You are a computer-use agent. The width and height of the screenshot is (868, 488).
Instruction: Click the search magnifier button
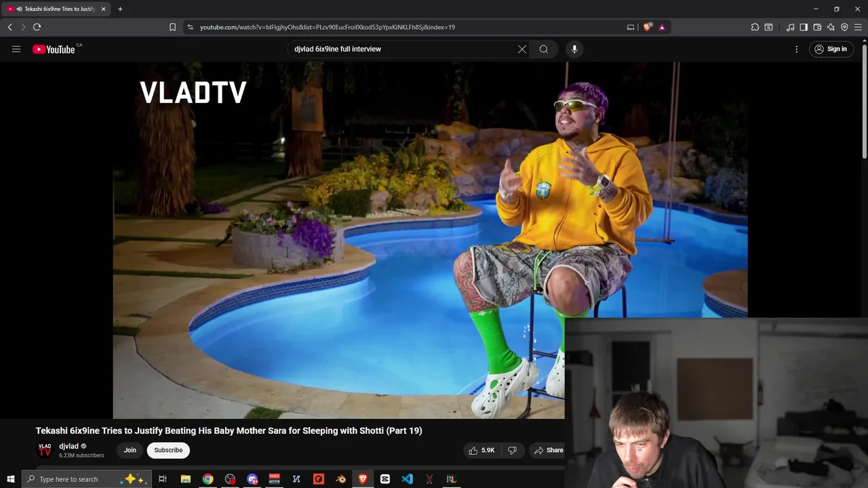coord(544,49)
